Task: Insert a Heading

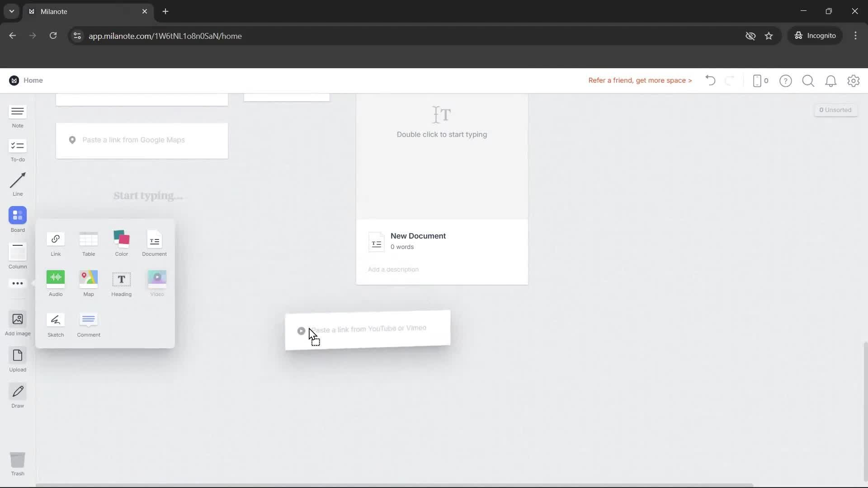Action: pyautogui.click(x=121, y=283)
